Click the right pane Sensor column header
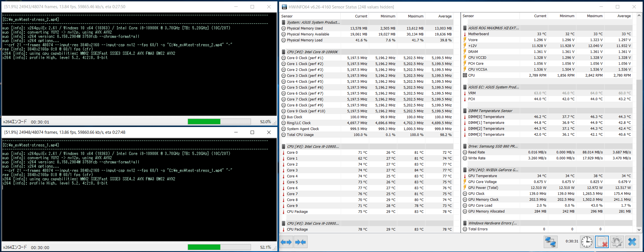The width and height of the screenshot is (644, 252). pyautogui.click(x=491, y=16)
